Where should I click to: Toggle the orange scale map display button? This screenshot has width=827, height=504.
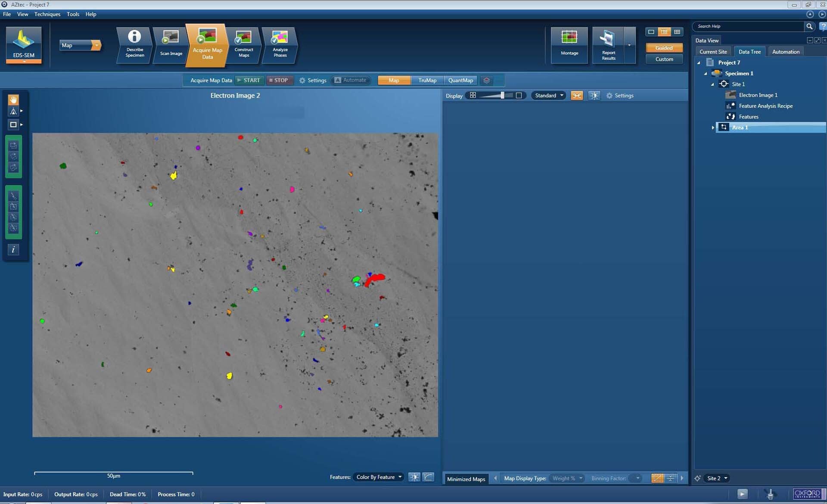point(657,478)
